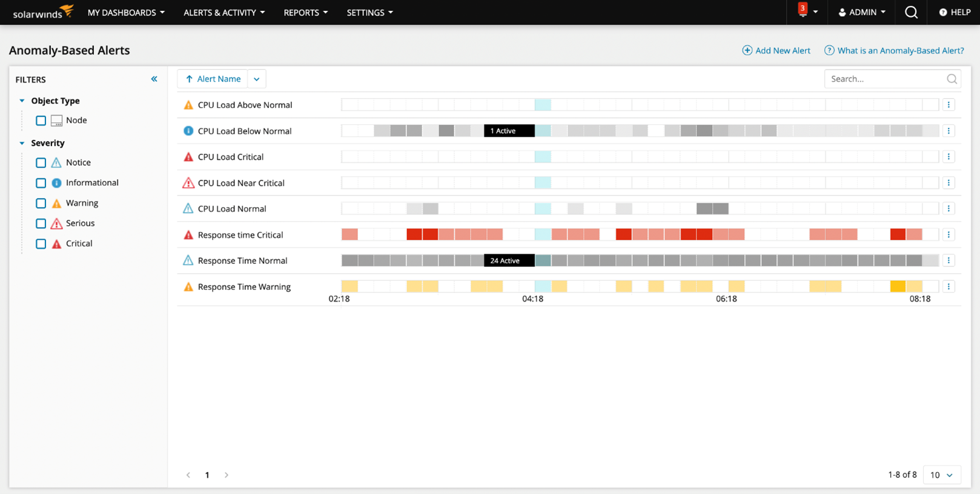This screenshot has height=494, width=980.
Task: Enable the Node object type checkbox
Action: 41,120
